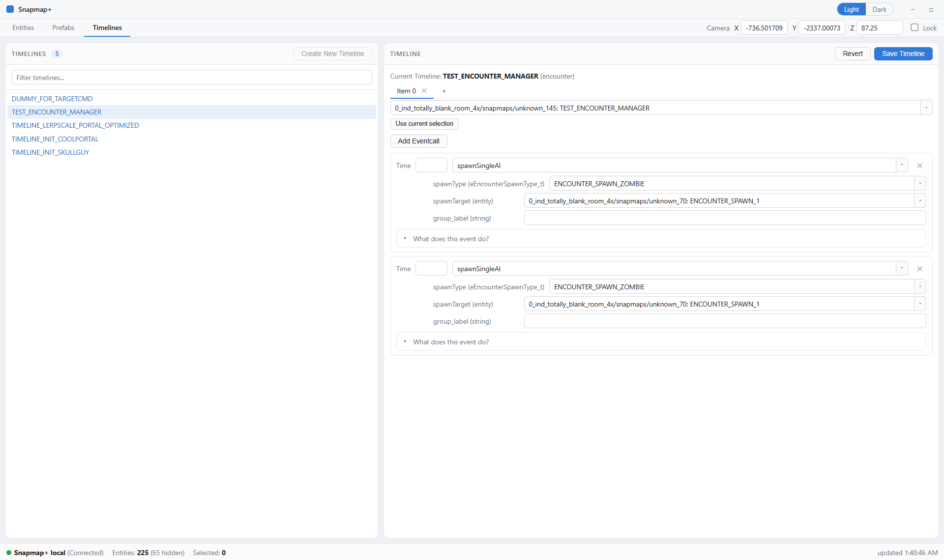Switch to the Entities tab
The width and height of the screenshot is (944, 560).
coord(23,28)
